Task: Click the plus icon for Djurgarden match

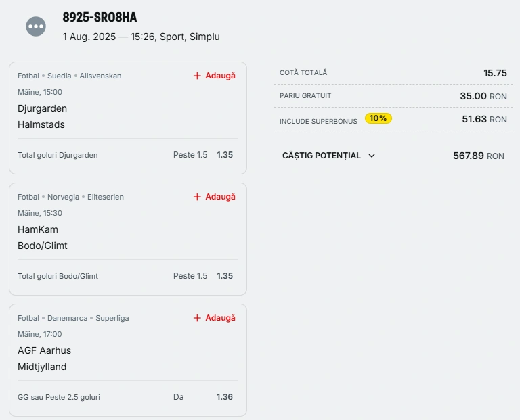Action: (197, 76)
